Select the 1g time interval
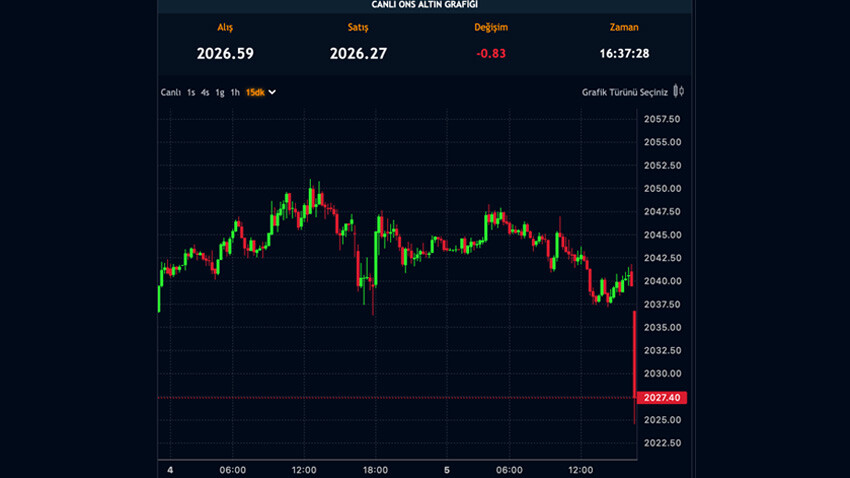 [220, 92]
